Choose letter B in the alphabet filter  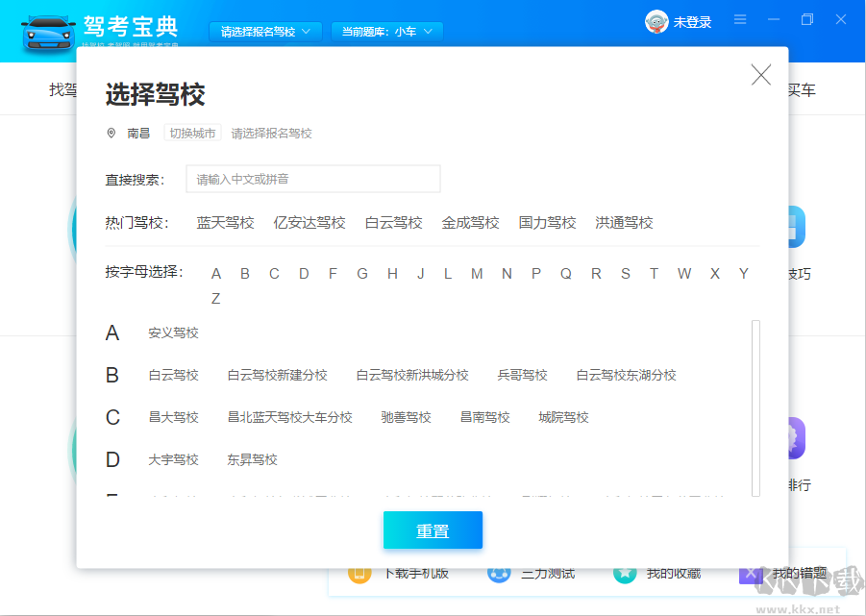[244, 273]
